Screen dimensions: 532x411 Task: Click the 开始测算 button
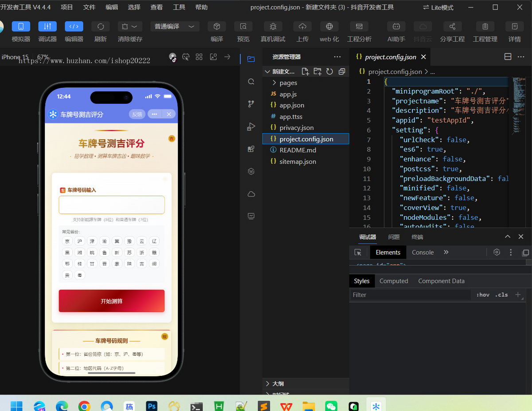(x=112, y=301)
